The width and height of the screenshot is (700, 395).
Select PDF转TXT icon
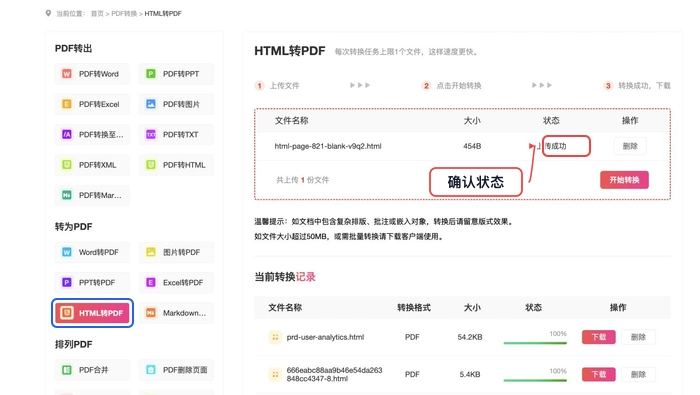(151, 134)
